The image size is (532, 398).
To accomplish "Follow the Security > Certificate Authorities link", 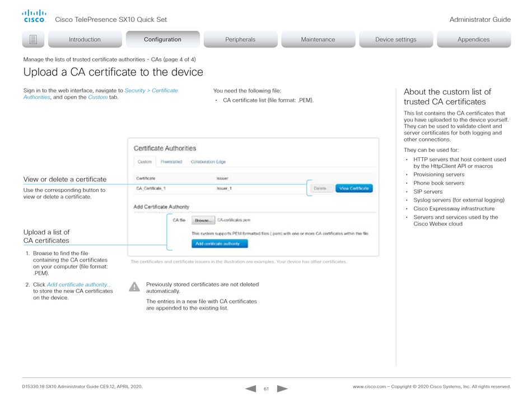I will tap(100, 94).
